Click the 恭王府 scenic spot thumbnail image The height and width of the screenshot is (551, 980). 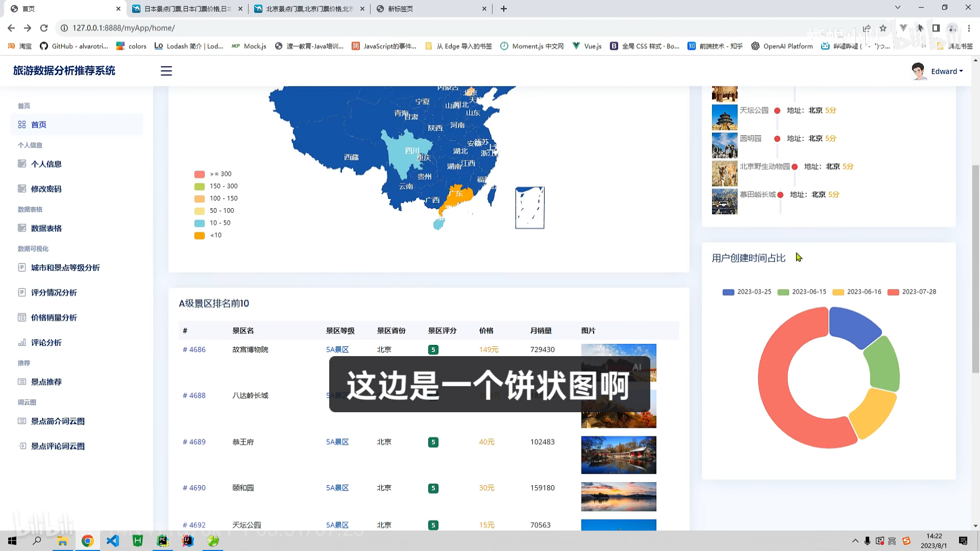point(619,455)
